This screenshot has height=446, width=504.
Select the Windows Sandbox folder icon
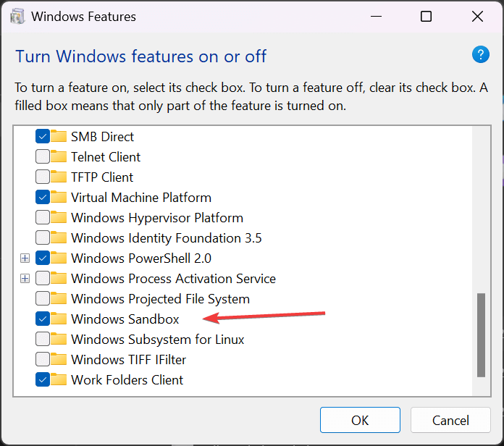[x=59, y=319]
